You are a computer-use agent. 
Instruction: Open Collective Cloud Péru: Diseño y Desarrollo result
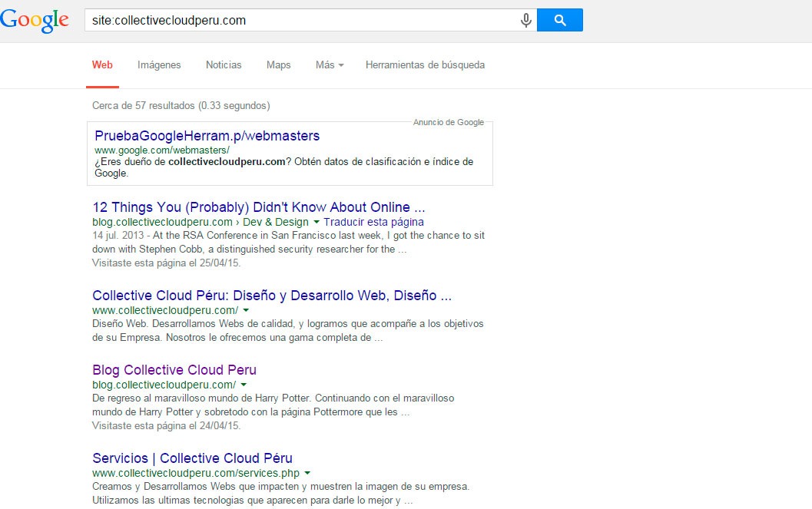(x=272, y=296)
